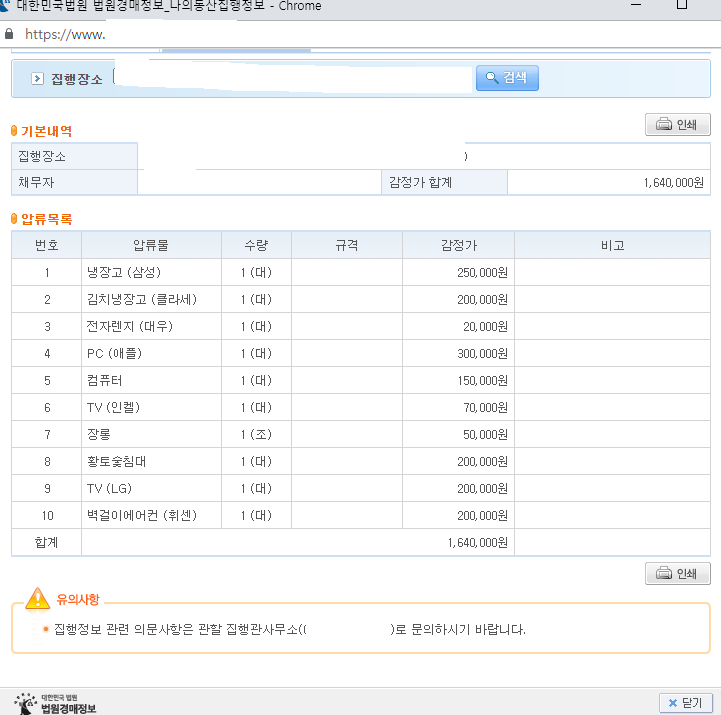
Task: Click the 번호 column header
Action: click(46, 245)
